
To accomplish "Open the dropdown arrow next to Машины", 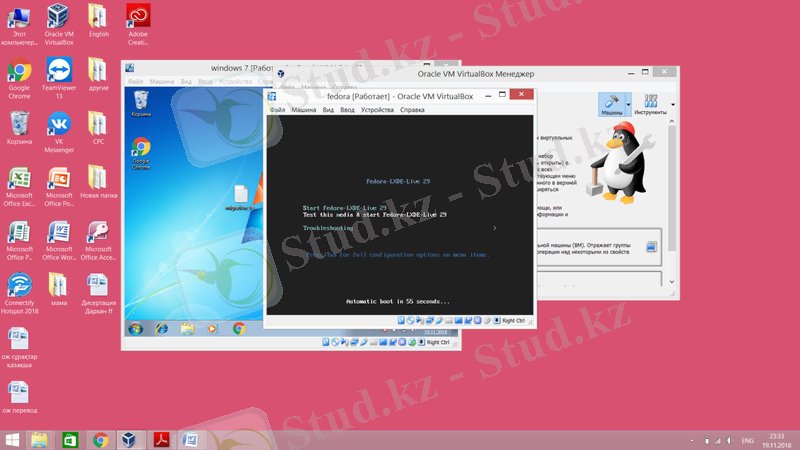I will pos(629,104).
